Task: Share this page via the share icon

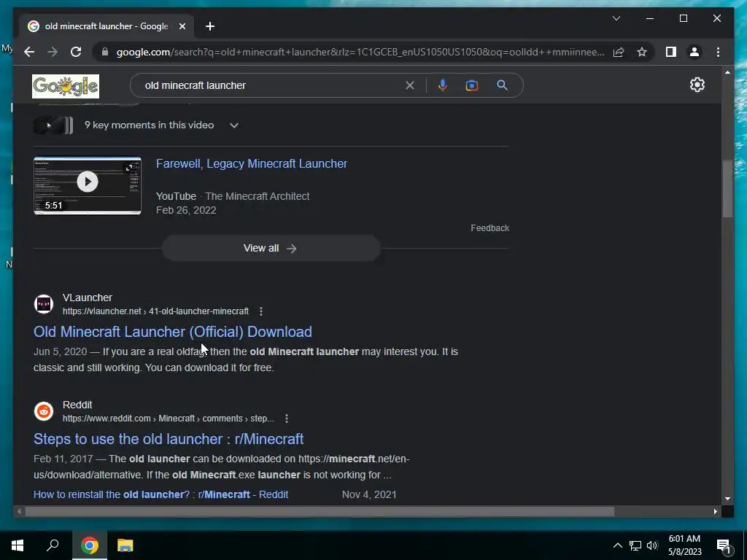Action: (619, 52)
